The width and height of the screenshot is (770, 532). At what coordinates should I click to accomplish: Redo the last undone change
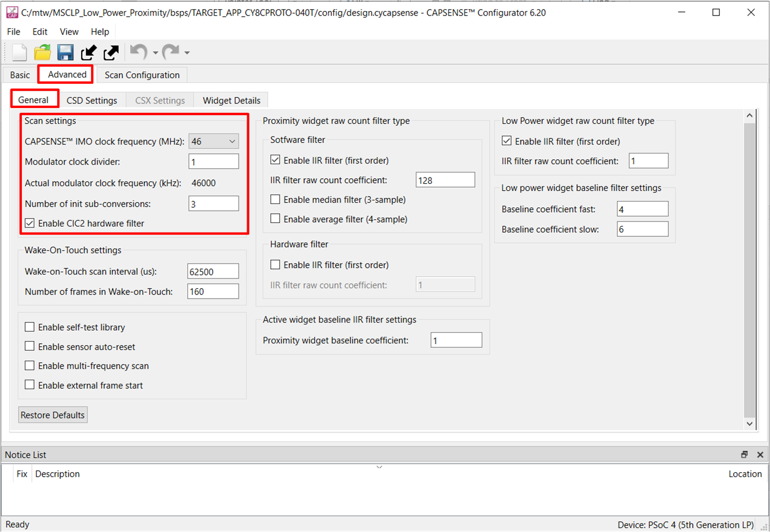(171, 52)
